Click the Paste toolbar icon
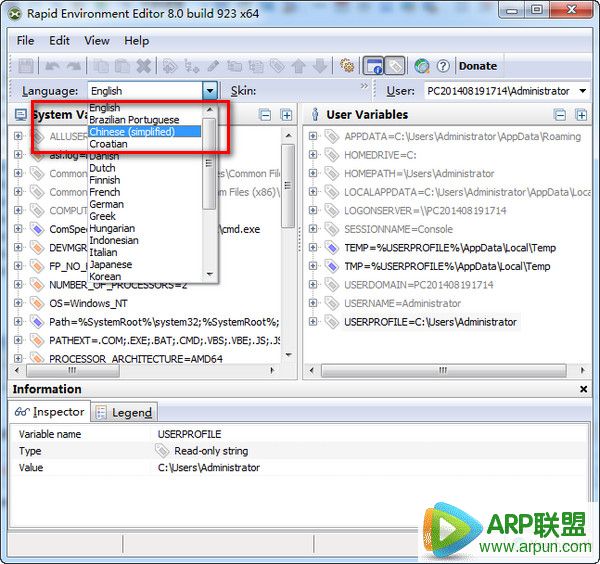Screen dimensions: 600x564 tap(122, 66)
